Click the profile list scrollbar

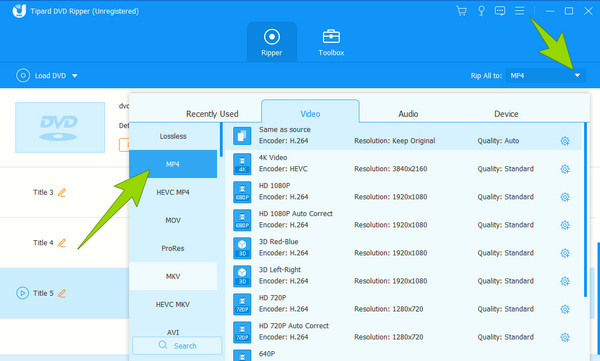(585, 209)
